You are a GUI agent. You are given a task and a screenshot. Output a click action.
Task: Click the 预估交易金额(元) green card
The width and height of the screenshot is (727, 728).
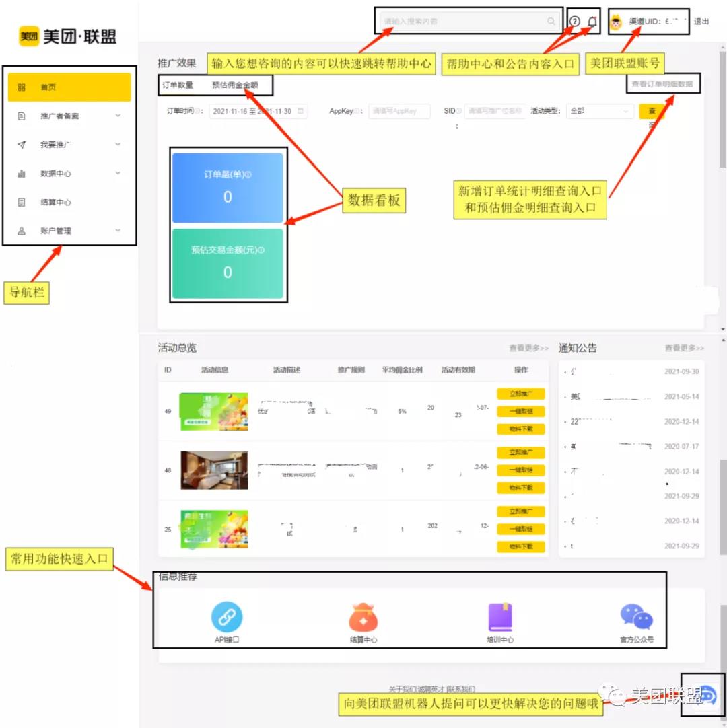(x=228, y=263)
